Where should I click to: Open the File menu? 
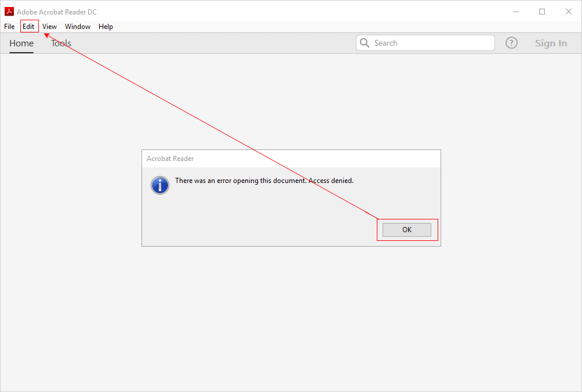9,26
